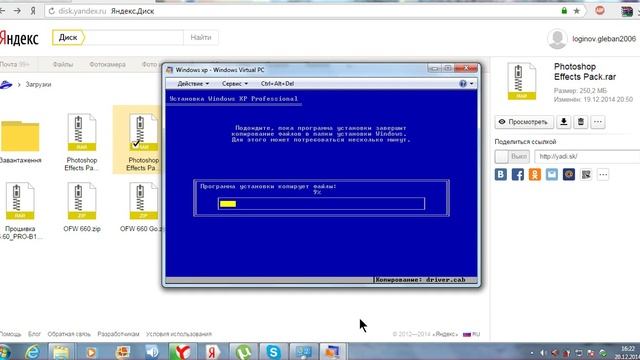Share the link via light blue mail icon
The width and height of the screenshot is (640, 360).
[x=552, y=174]
